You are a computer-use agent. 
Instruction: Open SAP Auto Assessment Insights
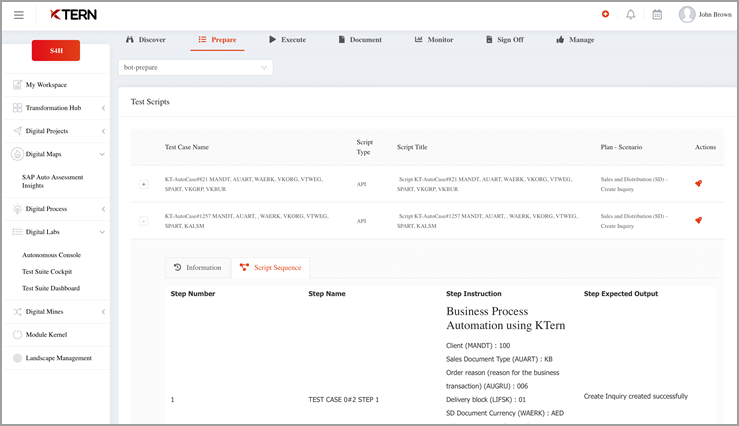pyautogui.click(x=52, y=181)
